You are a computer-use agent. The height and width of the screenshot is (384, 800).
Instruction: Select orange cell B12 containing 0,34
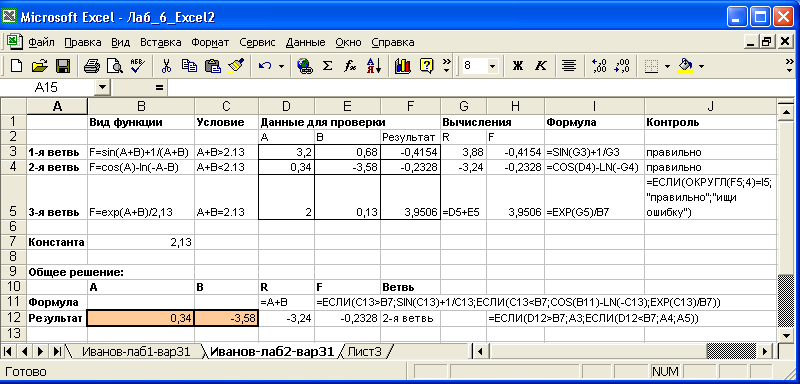click(141, 319)
